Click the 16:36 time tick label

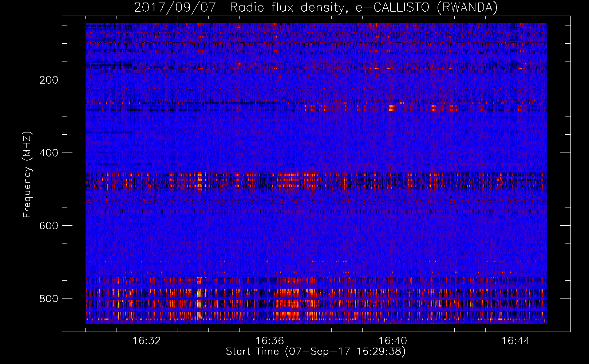click(x=270, y=341)
